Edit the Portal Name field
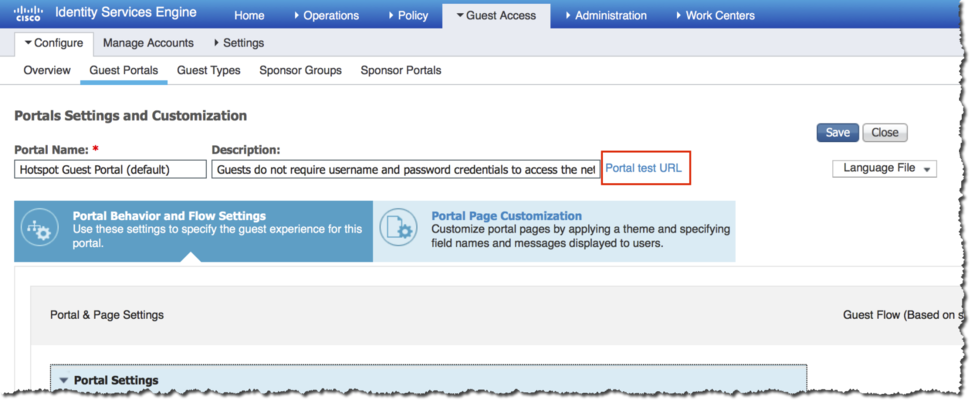Screen dimensions: 970x400 (x=110, y=169)
